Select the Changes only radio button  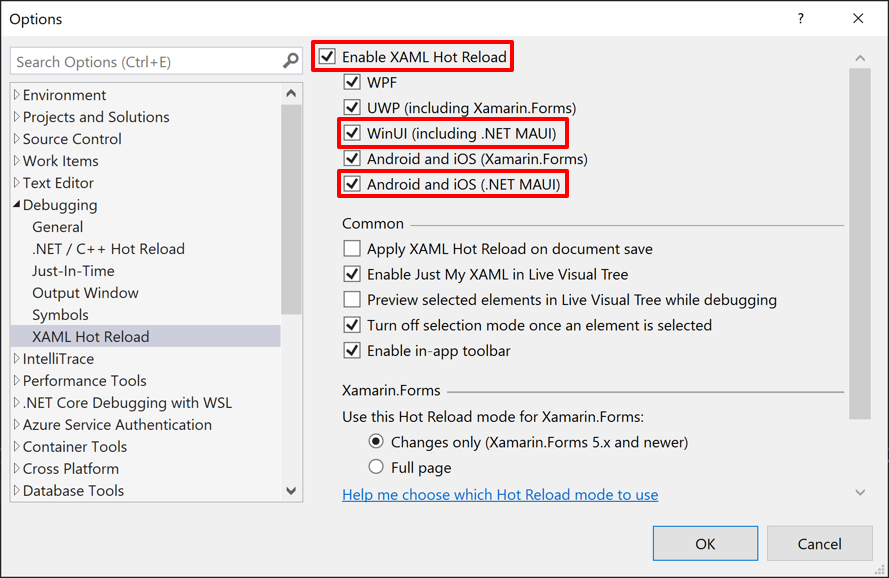[377, 441]
